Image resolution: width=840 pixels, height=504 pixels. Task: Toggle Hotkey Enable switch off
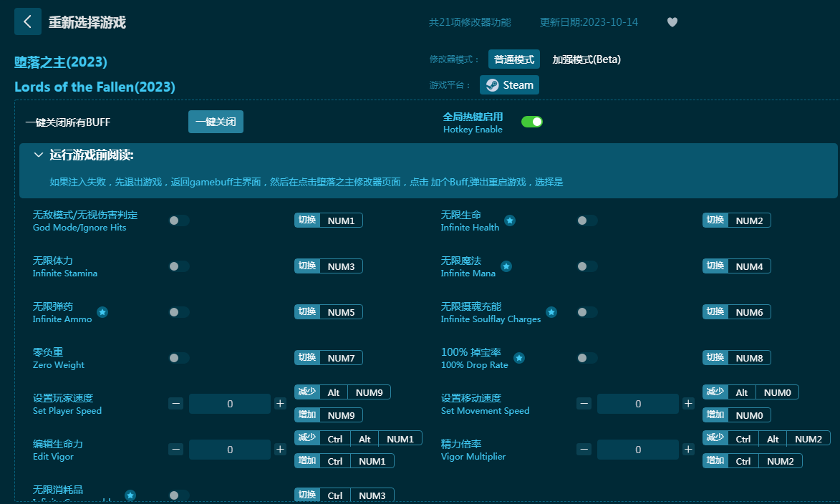pos(532,122)
